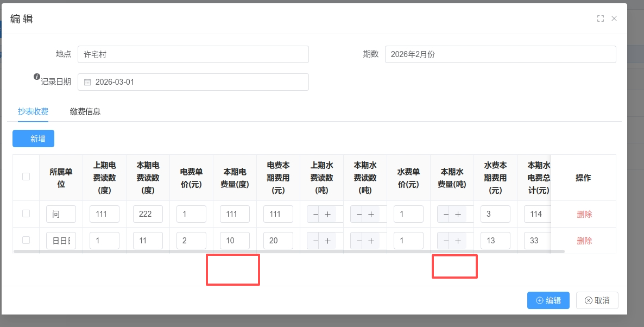644x327 pixels.
Task: Click the info icon beside 记录日期
Action: 37,77
